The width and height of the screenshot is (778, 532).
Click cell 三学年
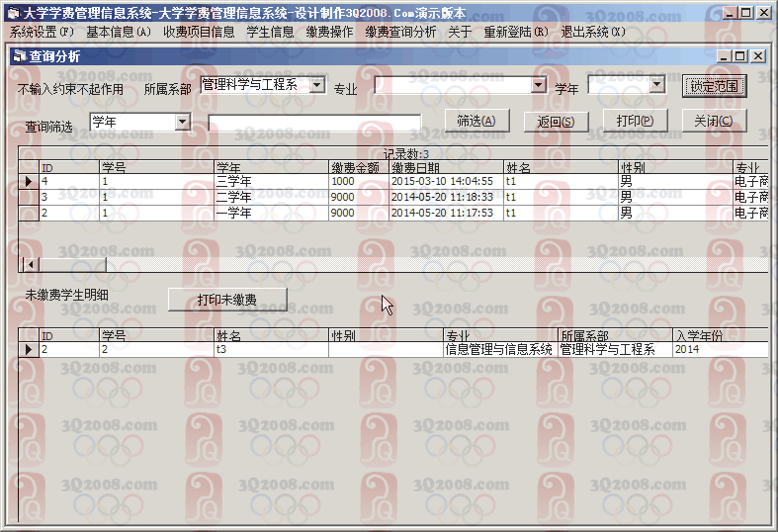point(272,182)
